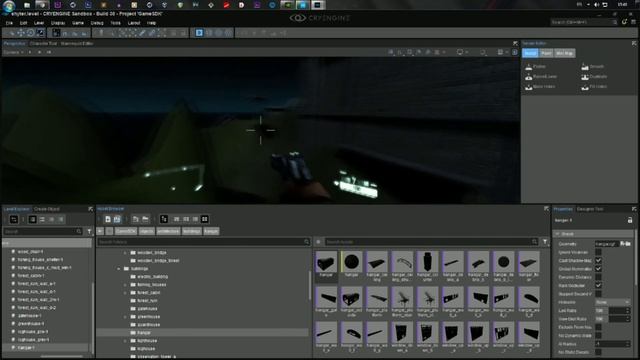
Task: Click the buildings breadcrumb button
Action: pos(191,231)
